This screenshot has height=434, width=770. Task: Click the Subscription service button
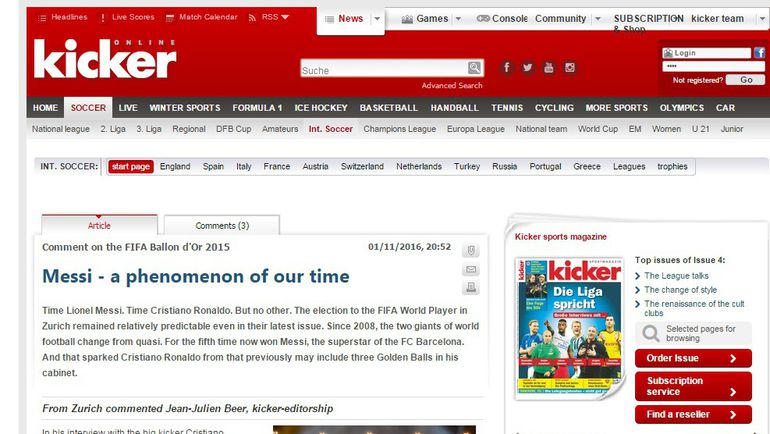point(693,386)
